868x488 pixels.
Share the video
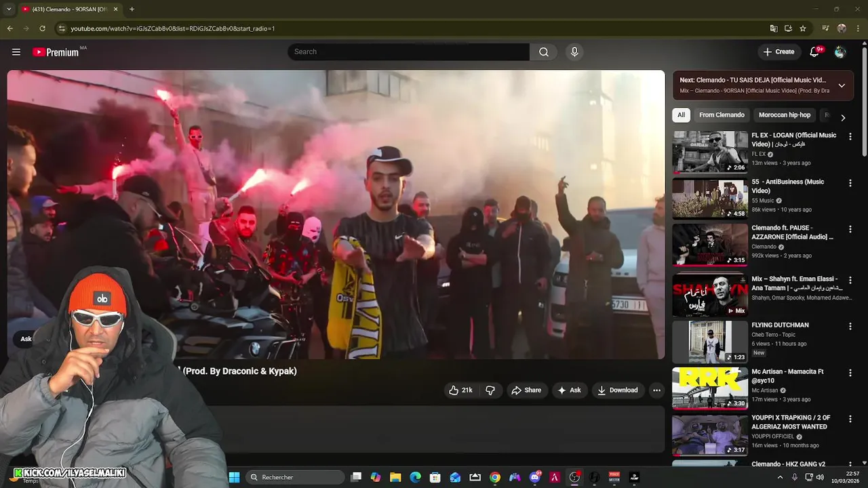pos(526,390)
